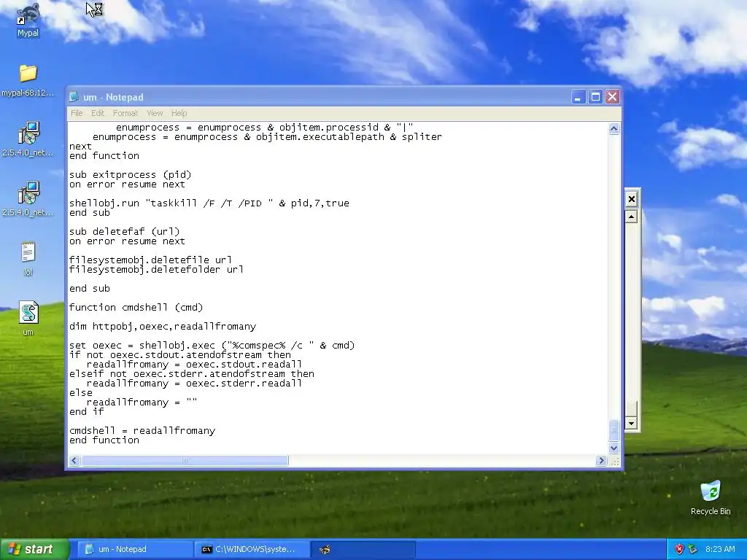Click the red security shield tray icon
Viewport: 747px width, 560px height.
679,549
